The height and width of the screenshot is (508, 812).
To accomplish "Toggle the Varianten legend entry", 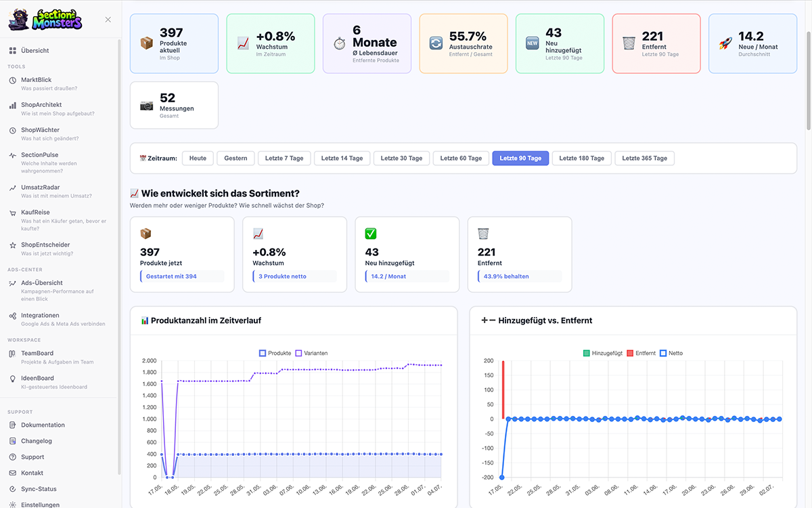I will (312, 353).
